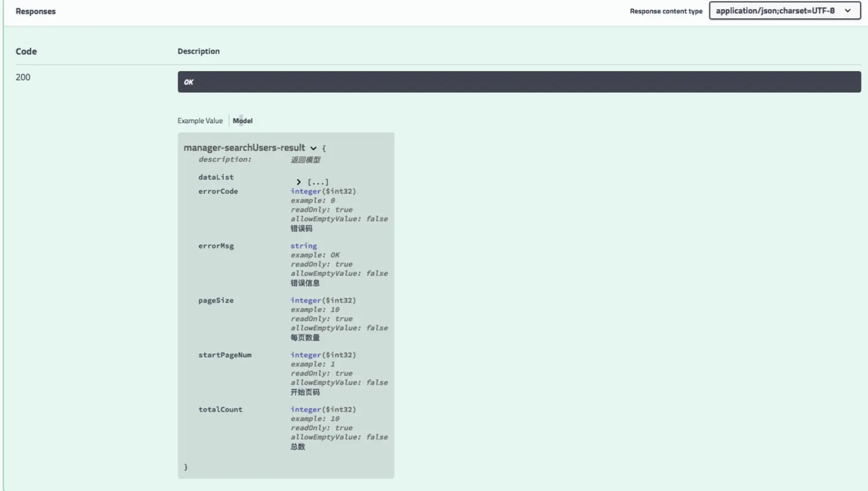This screenshot has width=868, height=491.
Task: Click the 错误码 description text
Action: tap(301, 228)
